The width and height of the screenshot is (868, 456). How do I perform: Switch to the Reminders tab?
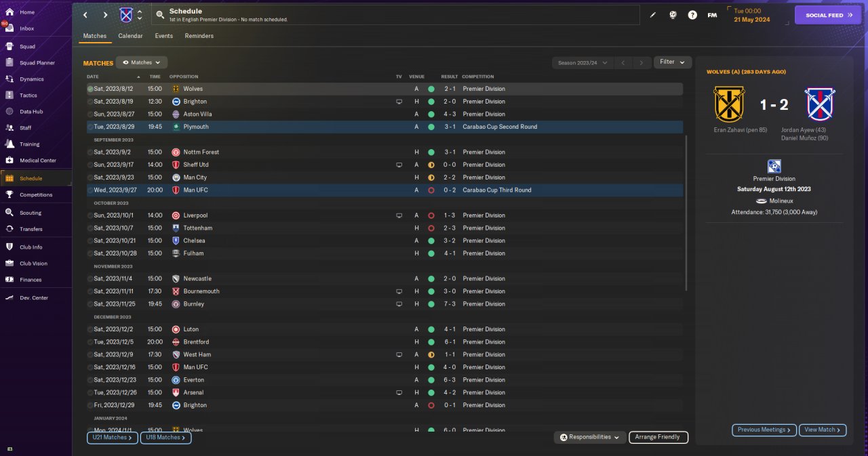[199, 36]
